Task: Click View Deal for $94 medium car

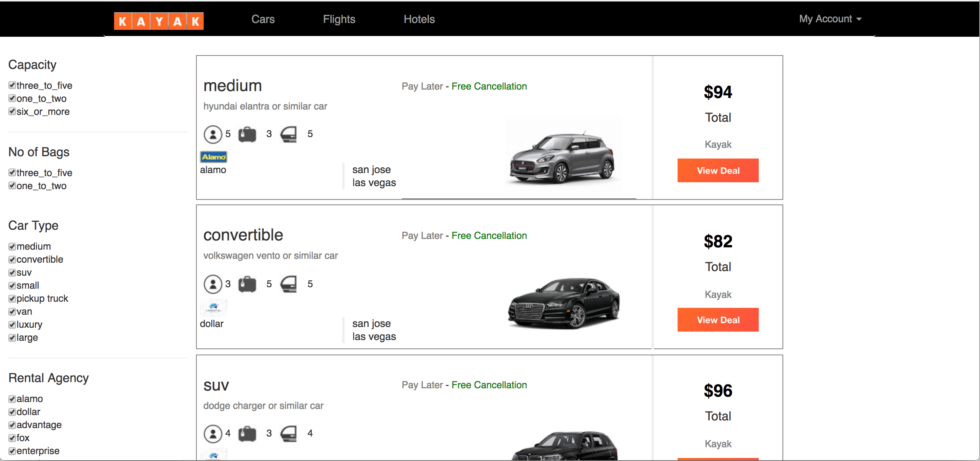Action: pyautogui.click(x=718, y=170)
